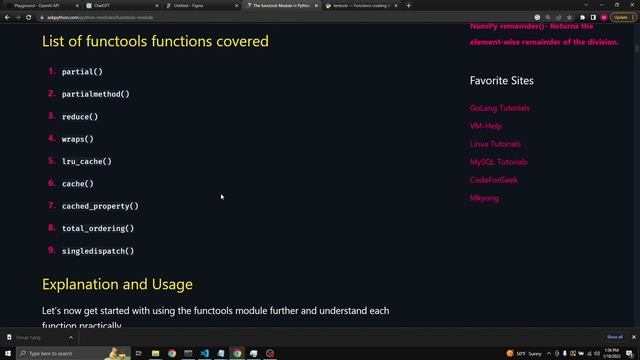Close the Playground OpenAI tab

77,6
